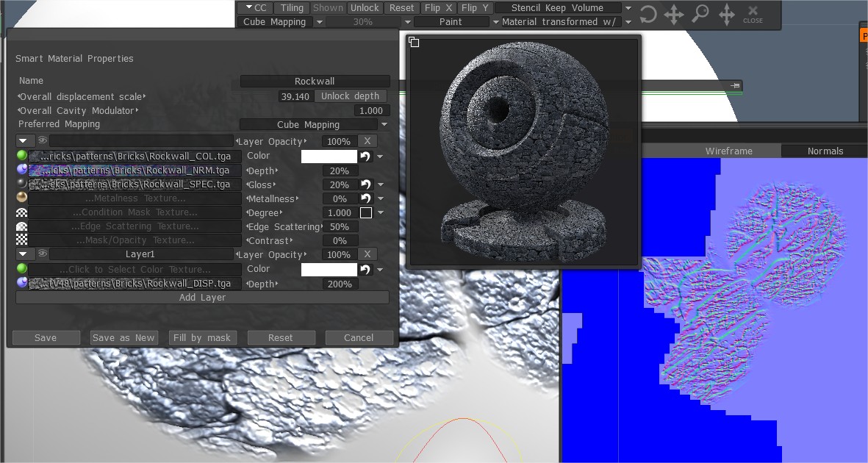The height and width of the screenshot is (463, 868).
Task: Click the Add Layer button
Action: point(202,297)
